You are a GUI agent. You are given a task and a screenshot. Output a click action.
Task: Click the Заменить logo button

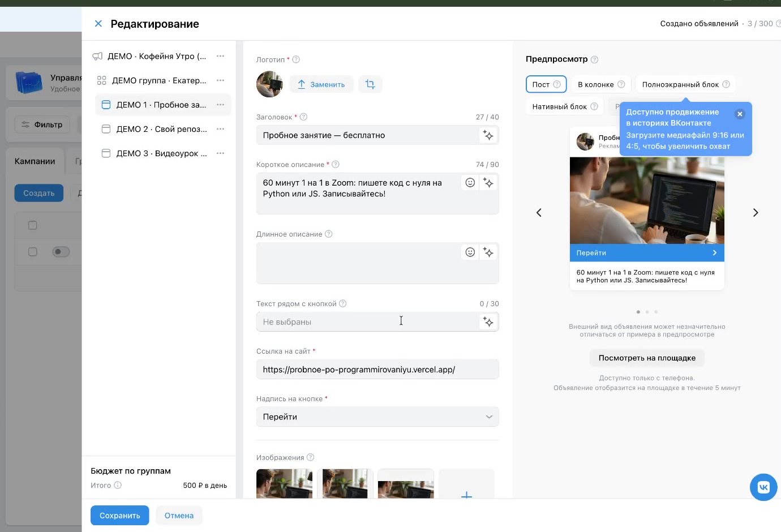tap(321, 84)
